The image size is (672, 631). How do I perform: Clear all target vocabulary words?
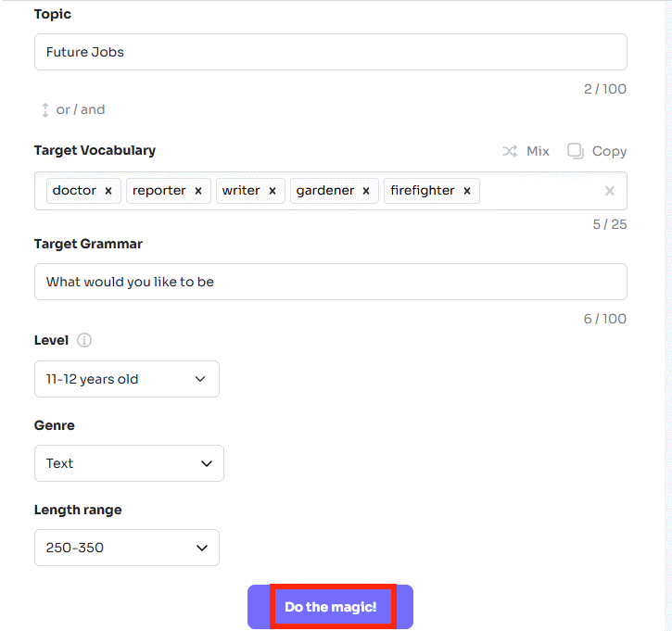pyautogui.click(x=610, y=191)
